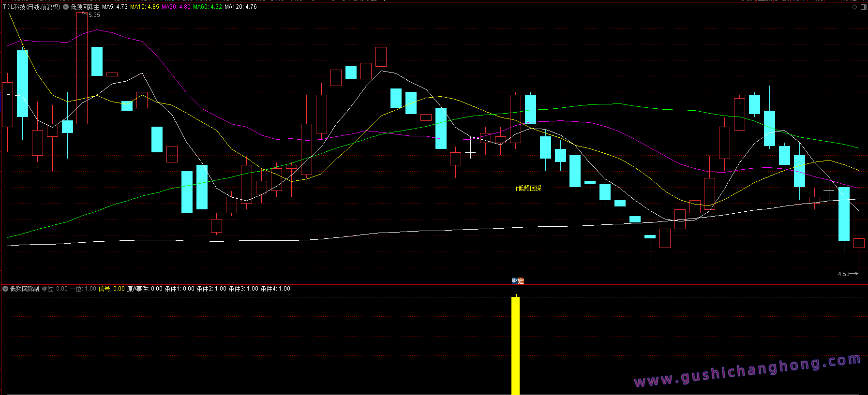Click the 财 event marker icon
The width and height of the screenshot is (868, 395).
tap(515, 281)
